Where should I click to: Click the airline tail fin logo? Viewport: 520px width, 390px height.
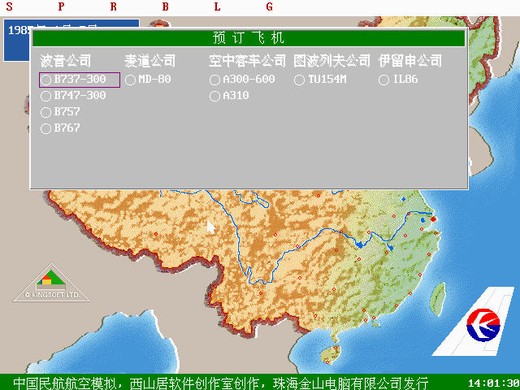tap(474, 321)
